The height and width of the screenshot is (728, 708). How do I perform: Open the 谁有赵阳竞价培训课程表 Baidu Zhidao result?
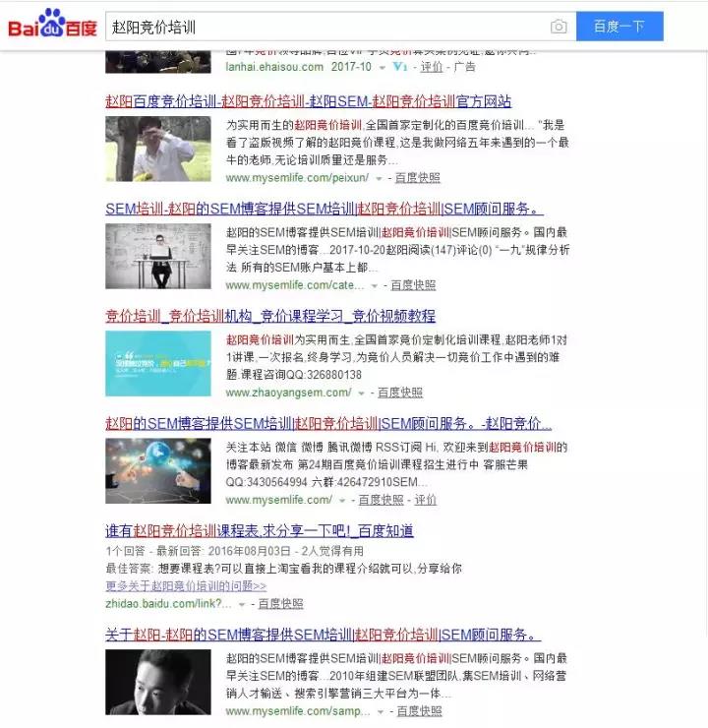(x=259, y=530)
